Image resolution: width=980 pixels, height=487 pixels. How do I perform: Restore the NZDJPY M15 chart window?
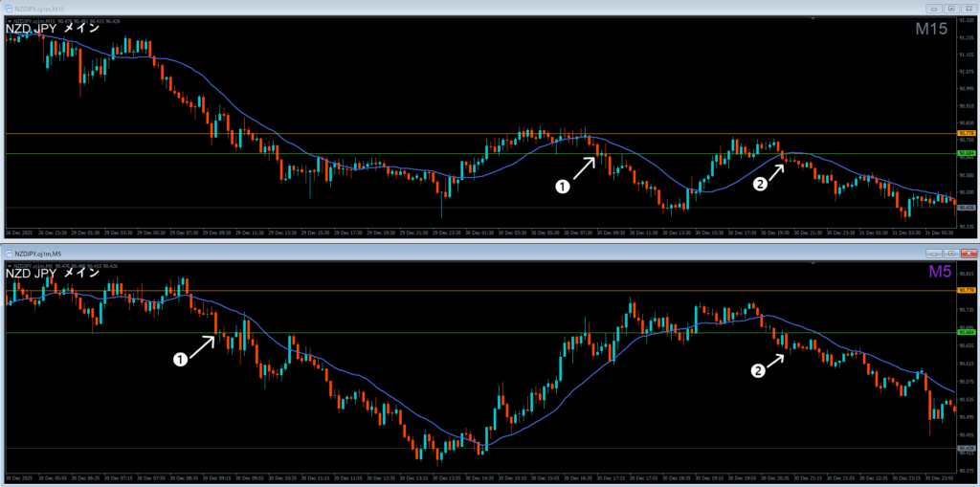pyautogui.click(x=951, y=9)
